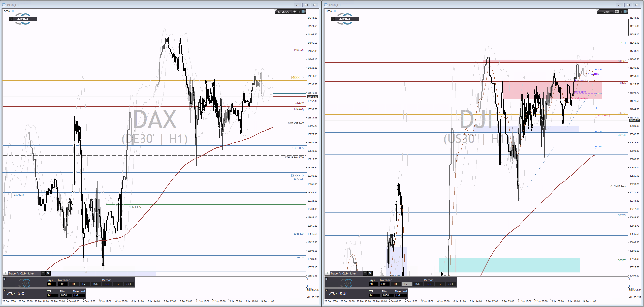The height and width of the screenshot is (307, 644).
Task: Click the US30 chart window title icon
Action: (x=326, y=5)
